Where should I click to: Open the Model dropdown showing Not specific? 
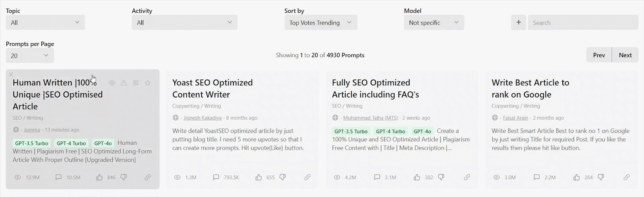(x=433, y=23)
